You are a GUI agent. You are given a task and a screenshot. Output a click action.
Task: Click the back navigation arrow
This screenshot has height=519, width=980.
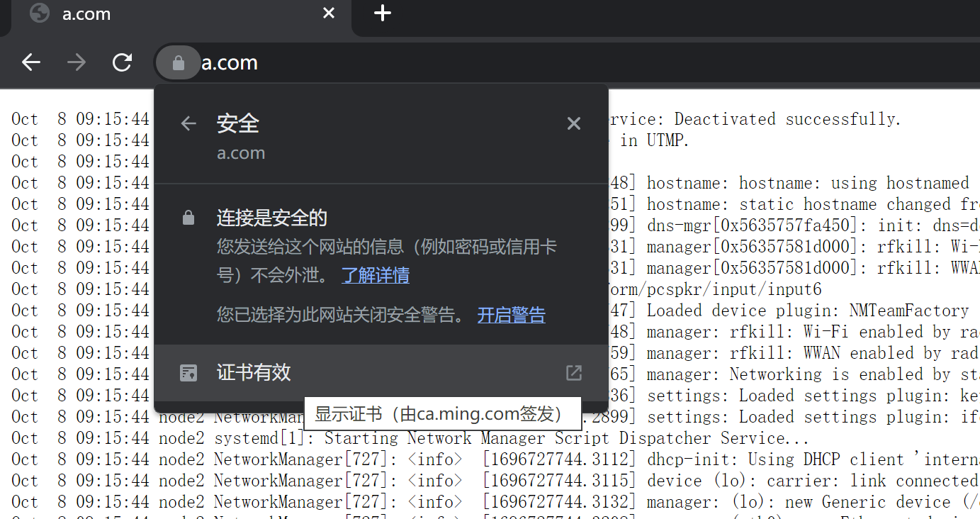coord(31,62)
